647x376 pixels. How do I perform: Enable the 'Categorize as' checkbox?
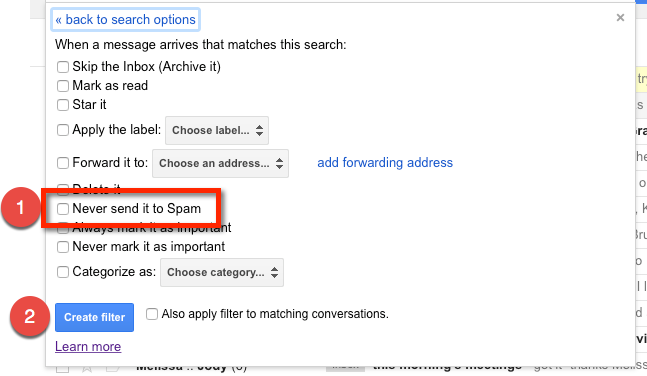point(63,272)
